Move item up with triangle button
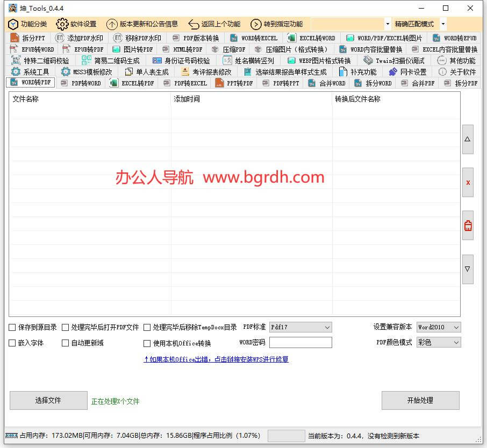 tap(468, 139)
